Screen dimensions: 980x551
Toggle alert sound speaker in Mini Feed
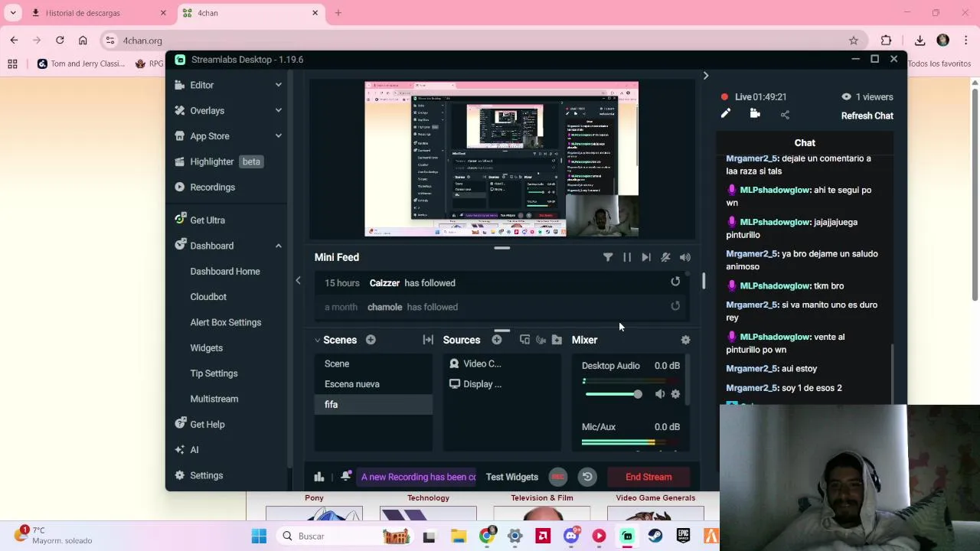point(685,257)
